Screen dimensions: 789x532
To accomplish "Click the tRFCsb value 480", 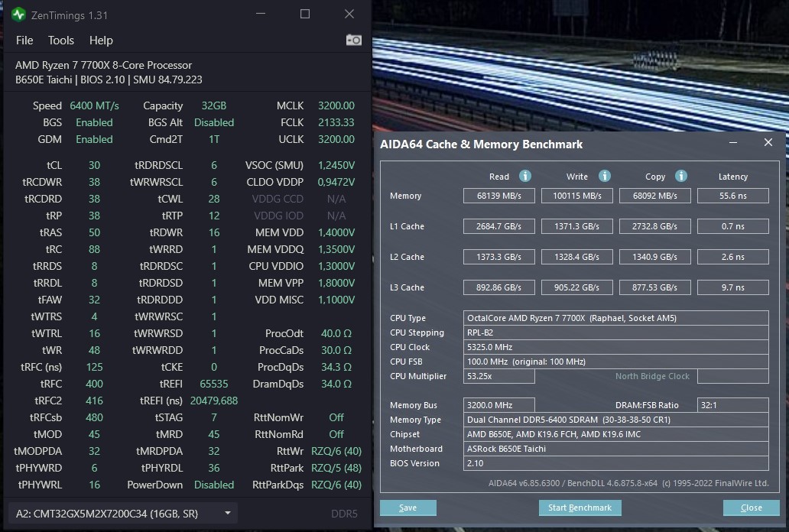I will [x=94, y=417].
